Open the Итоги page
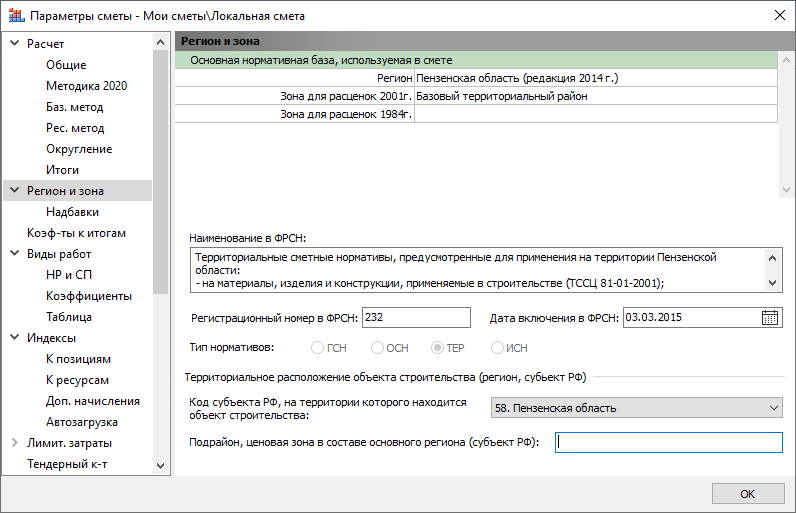The height and width of the screenshot is (513, 796). tap(62, 170)
